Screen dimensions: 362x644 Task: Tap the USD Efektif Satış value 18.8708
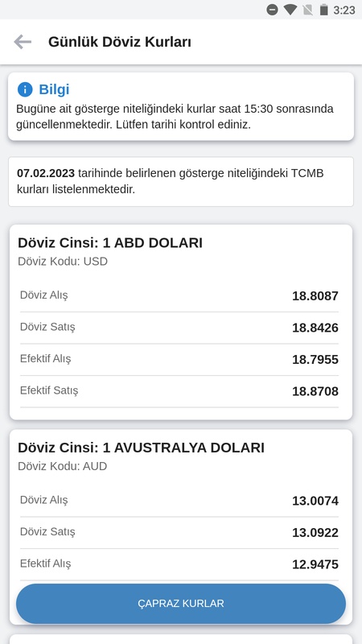point(315,391)
